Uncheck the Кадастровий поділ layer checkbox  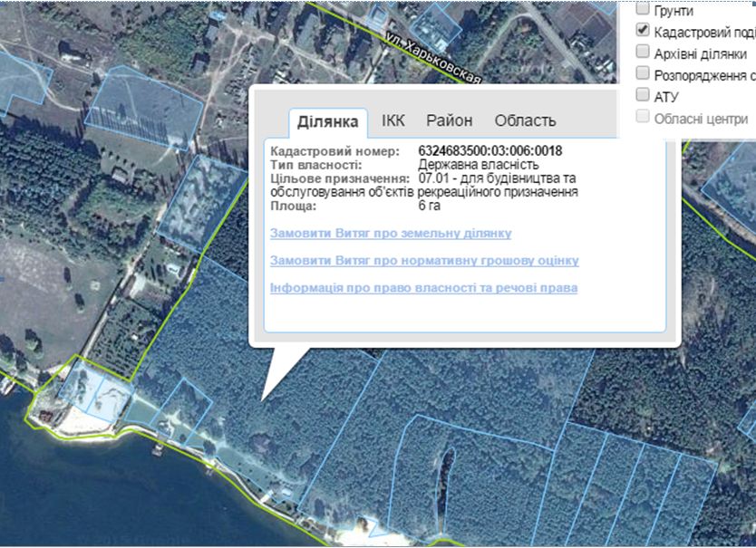(x=643, y=31)
